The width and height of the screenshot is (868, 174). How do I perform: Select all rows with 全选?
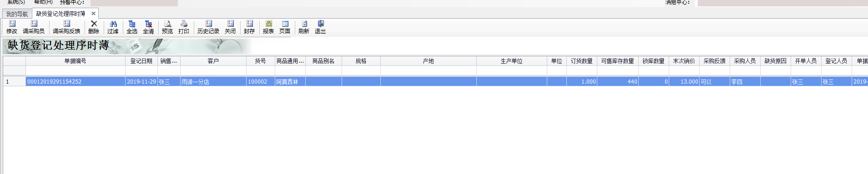pyautogui.click(x=132, y=27)
